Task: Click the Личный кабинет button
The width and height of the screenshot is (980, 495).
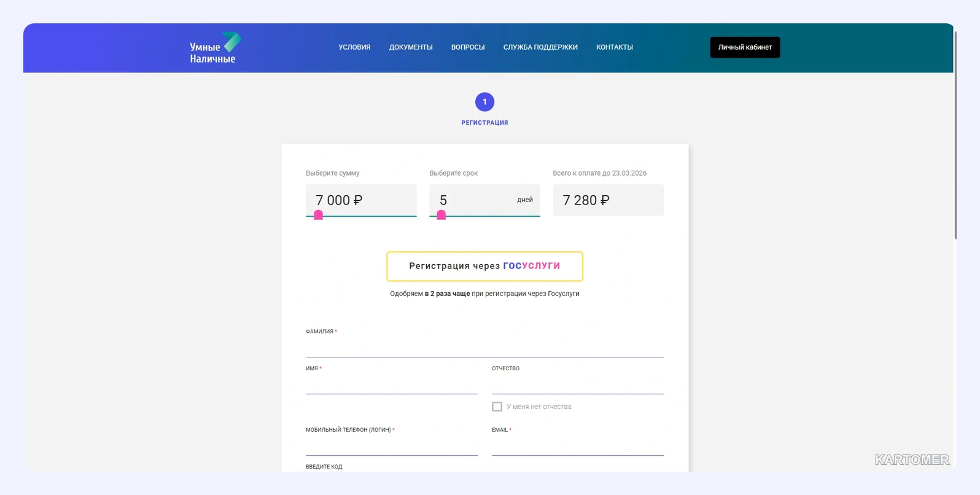Action: coord(745,47)
